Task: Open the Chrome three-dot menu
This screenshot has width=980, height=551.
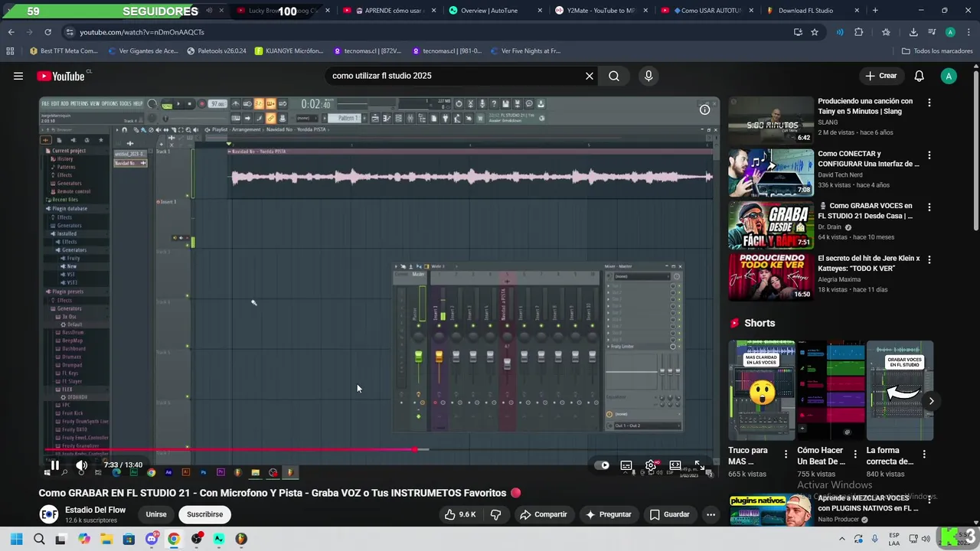Action: click(969, 32)
